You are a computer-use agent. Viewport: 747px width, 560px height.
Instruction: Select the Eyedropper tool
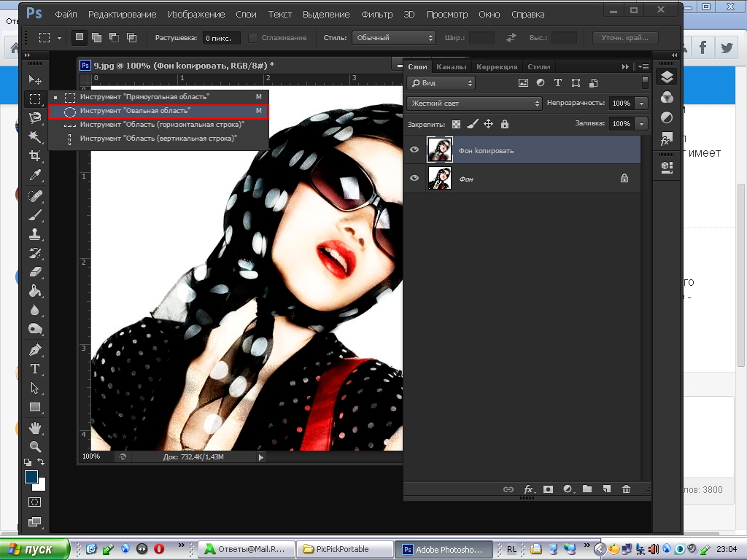(35, 175)
